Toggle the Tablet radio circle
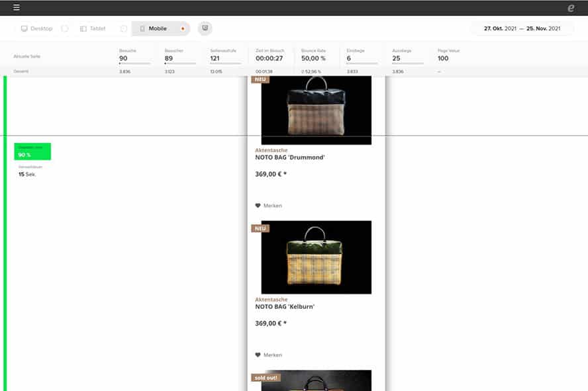This screenshot has height=391, width=588. click(123, 28)
